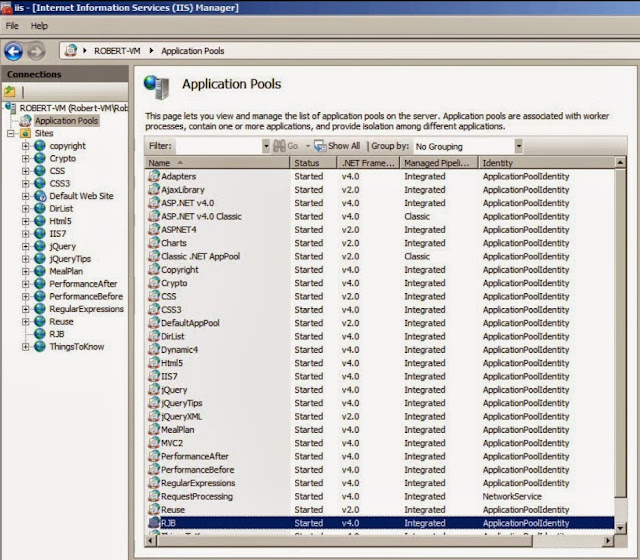This screenshot has width=640, height=560.
Task: Click the pool icon beside jQueryXML
Action: pyautogui.click(x=154, y=416)
